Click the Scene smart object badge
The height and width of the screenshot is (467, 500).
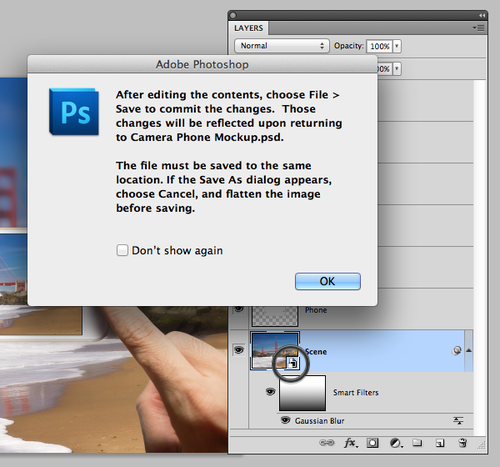293,363
